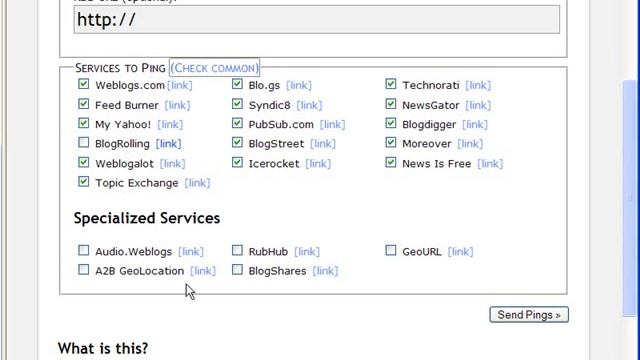
Task: Open the Weblogs.com [link]
Action: coord(180,85)
